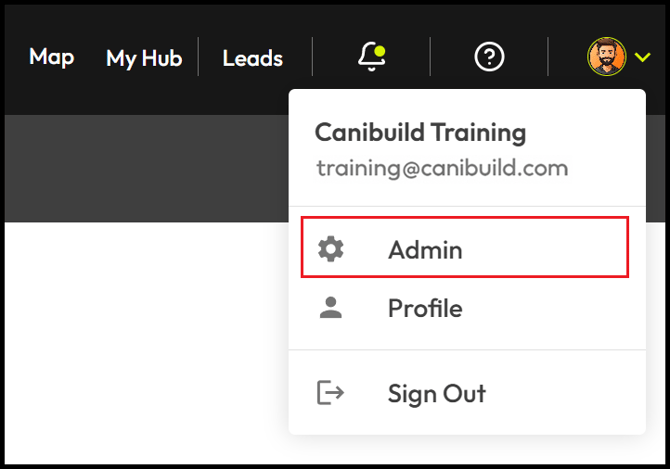Click the exit arrow icon beside Sign Out
Viewport: 670px width, 469px height.
click(330, 392)
